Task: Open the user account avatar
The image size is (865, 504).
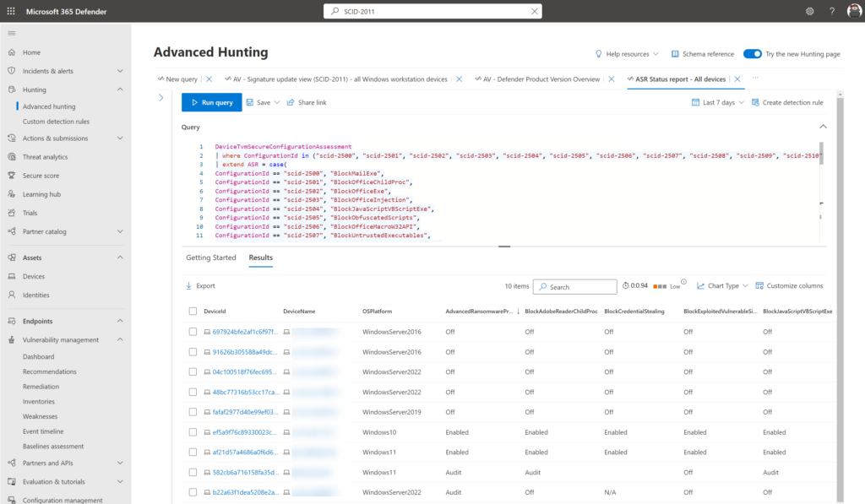Action: coord(855,11)
